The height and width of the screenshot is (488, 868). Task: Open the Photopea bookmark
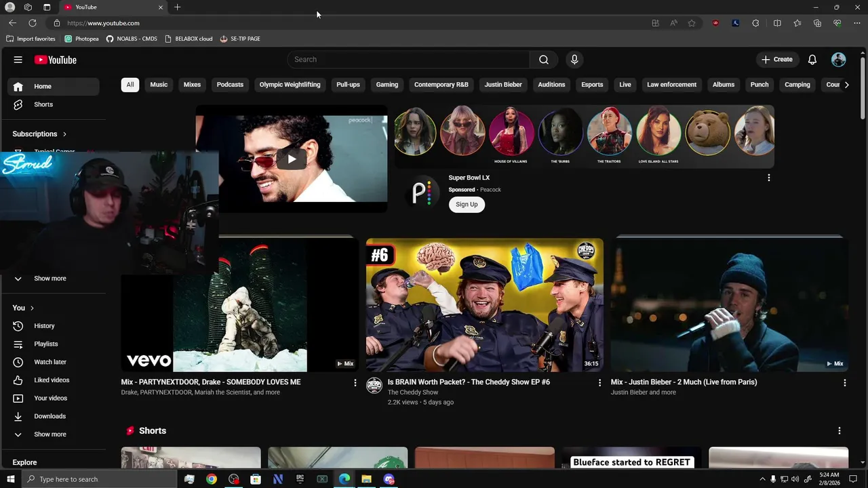coord(81,39)
